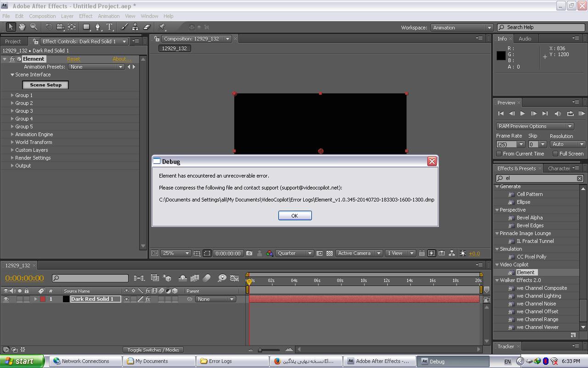588x368 pixels.
Task: Click Reset link for Element effect
Action: tap(73, 59)
